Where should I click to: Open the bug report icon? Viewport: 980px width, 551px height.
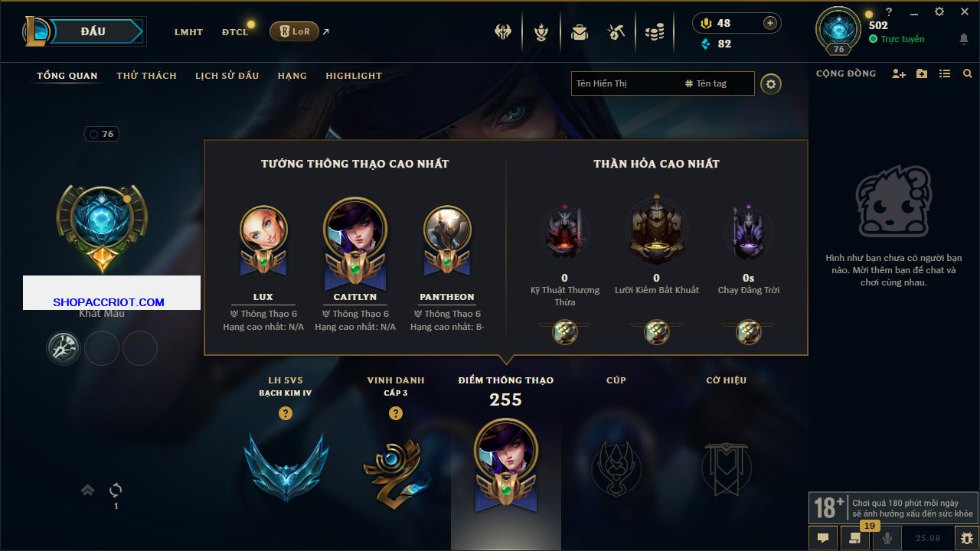(967, 538)
